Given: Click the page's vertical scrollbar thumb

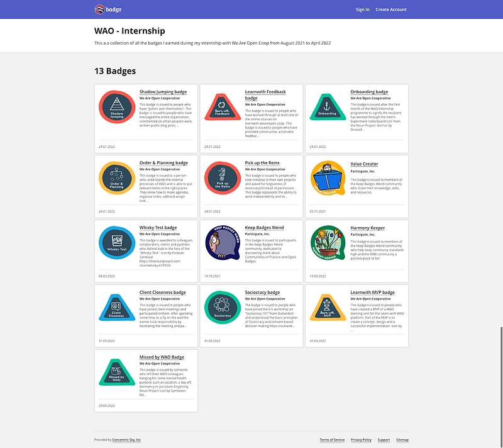Looking at the screenshot, I should tap(501, 387).
